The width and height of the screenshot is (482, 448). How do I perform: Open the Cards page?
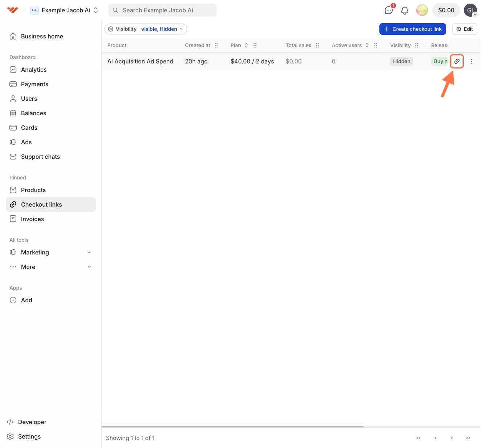pyautogui.click(x=51, y=128)
